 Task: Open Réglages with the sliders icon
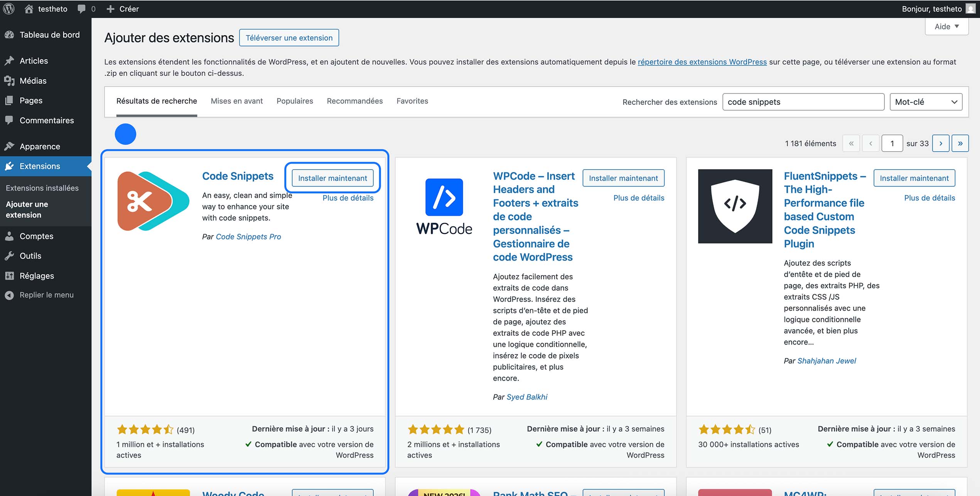pos(10,276)
